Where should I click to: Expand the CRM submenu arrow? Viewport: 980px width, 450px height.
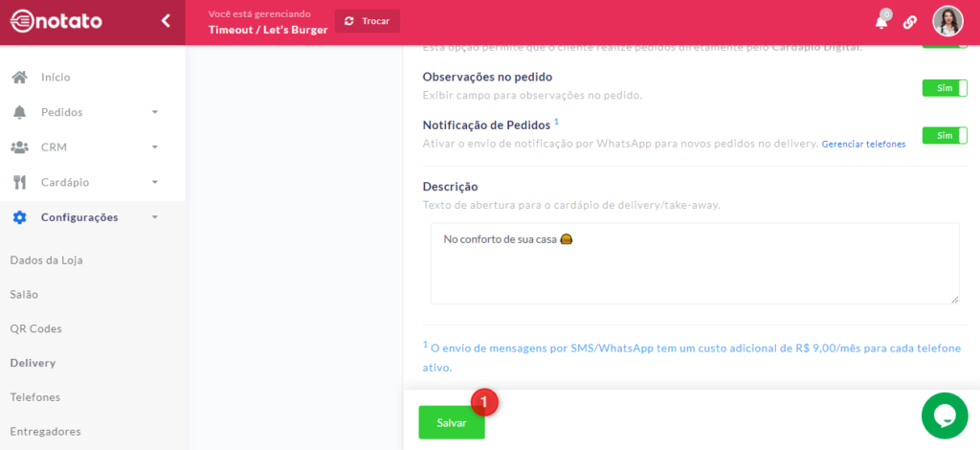[x=155, y=147]
